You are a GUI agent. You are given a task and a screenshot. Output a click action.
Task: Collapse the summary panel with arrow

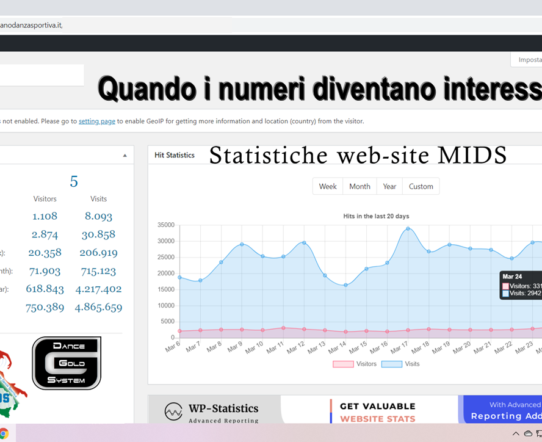(x=125, y=156)
